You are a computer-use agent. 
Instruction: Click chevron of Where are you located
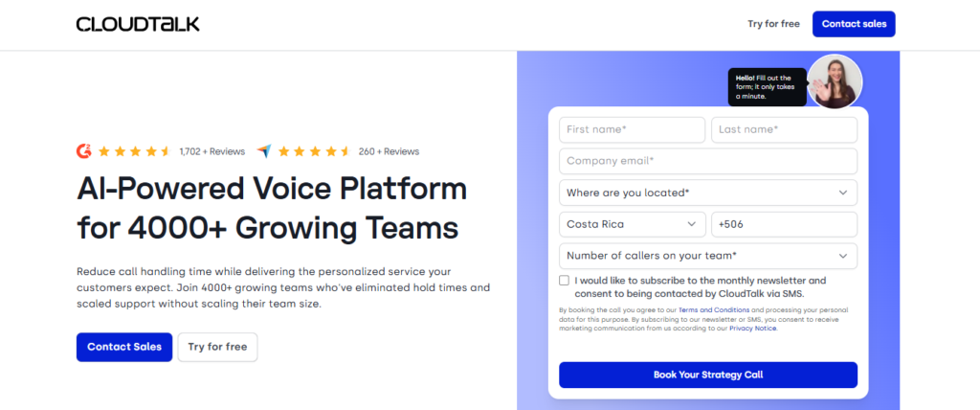pos(843,193)
